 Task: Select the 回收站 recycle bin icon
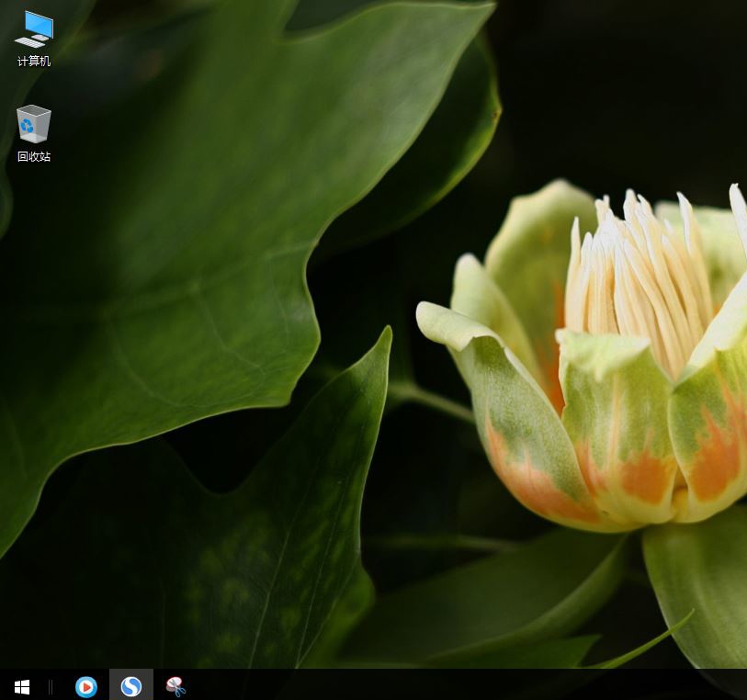click(34, 125)
